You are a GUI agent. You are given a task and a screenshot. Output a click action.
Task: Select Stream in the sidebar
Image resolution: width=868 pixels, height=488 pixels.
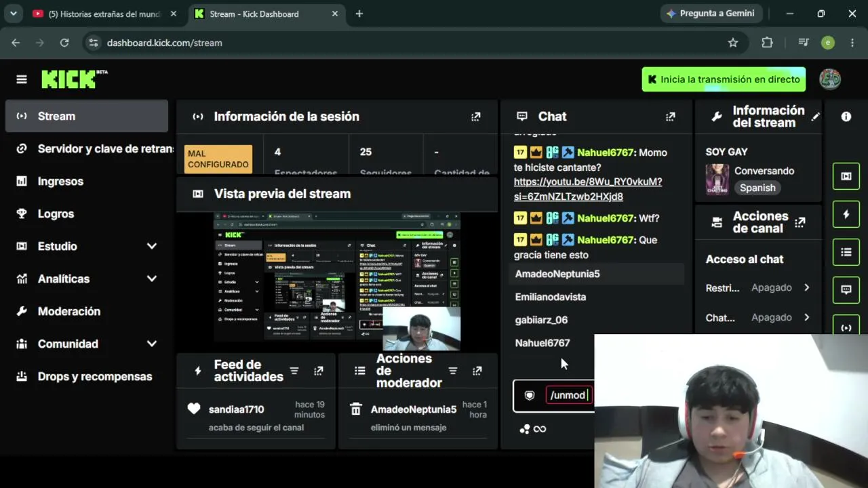(x=87, y=116)
